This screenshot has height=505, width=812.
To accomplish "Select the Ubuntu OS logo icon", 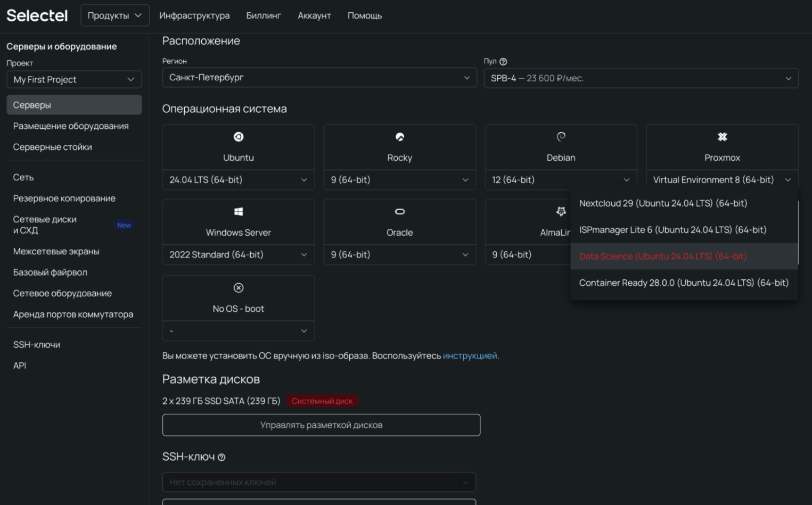I will [x=239, y=137].
